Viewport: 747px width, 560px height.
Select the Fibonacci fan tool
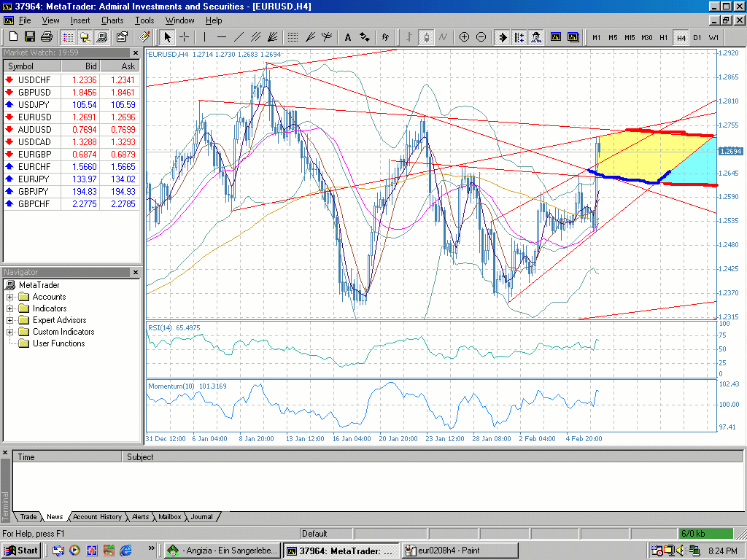pos(310,36)
